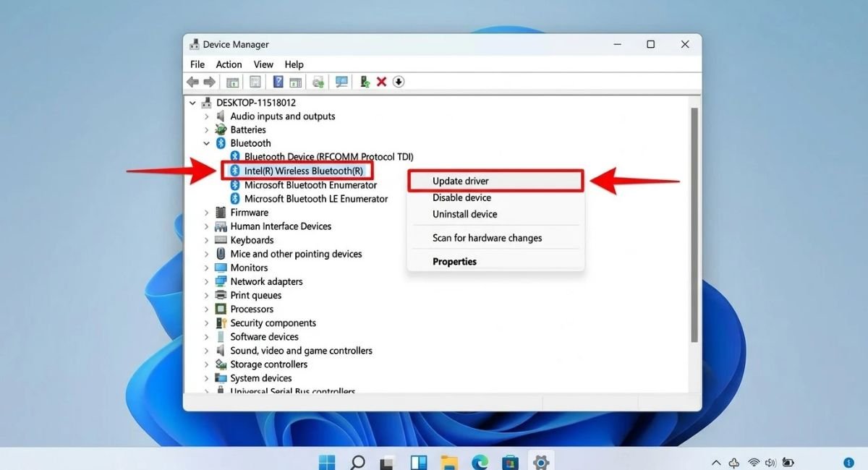The height and width of the screenshot is (470, 868).
Task: Open the File menu
Action: [x=197, y=64]
